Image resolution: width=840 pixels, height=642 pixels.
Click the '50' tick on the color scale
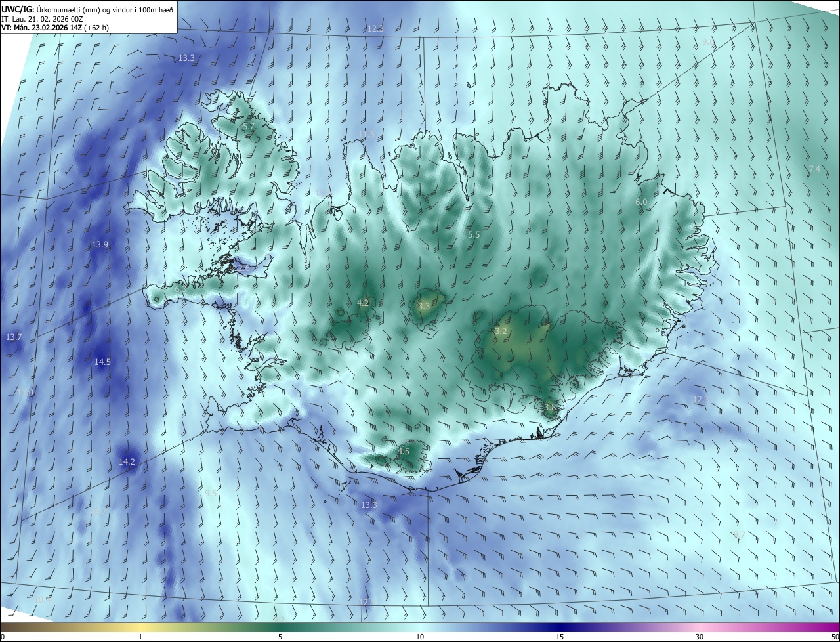click(835, 637)
